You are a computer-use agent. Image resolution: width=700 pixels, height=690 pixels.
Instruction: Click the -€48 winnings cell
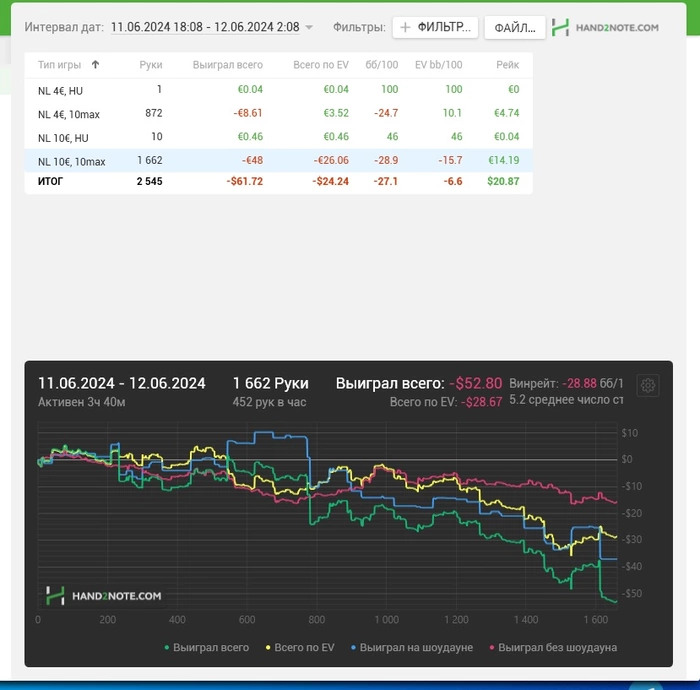(252, 161)
